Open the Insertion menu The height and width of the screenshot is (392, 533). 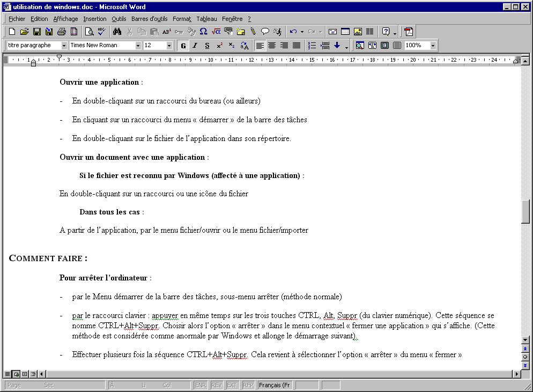pos(95,19)
